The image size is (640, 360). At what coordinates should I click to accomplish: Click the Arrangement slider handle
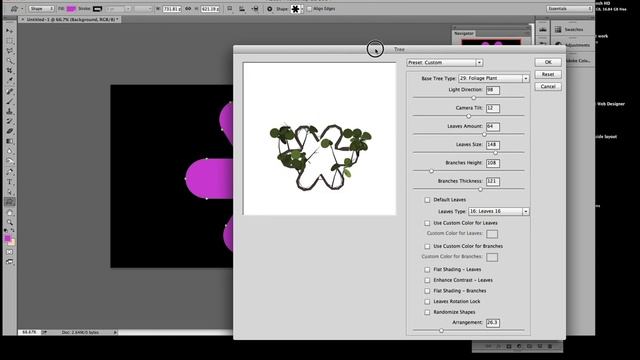(441, 331)
